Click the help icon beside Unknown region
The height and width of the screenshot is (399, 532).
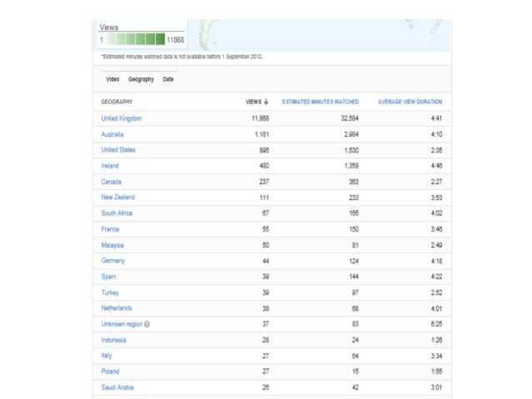147,324
